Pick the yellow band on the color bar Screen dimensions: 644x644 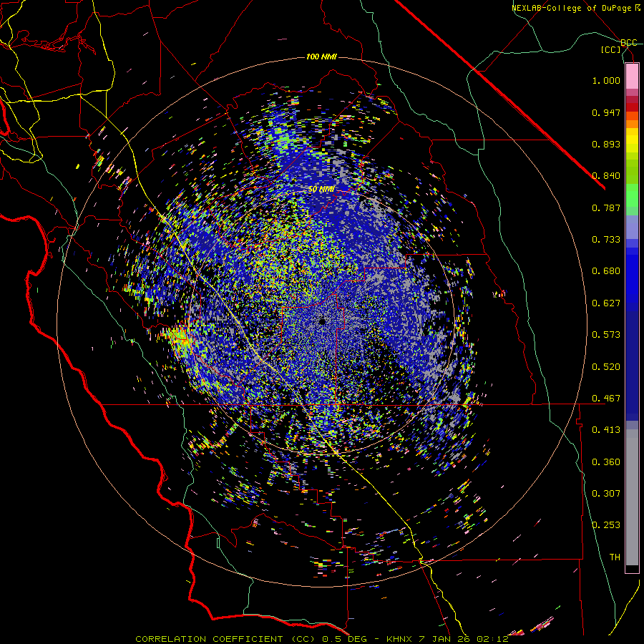[632, 140]
